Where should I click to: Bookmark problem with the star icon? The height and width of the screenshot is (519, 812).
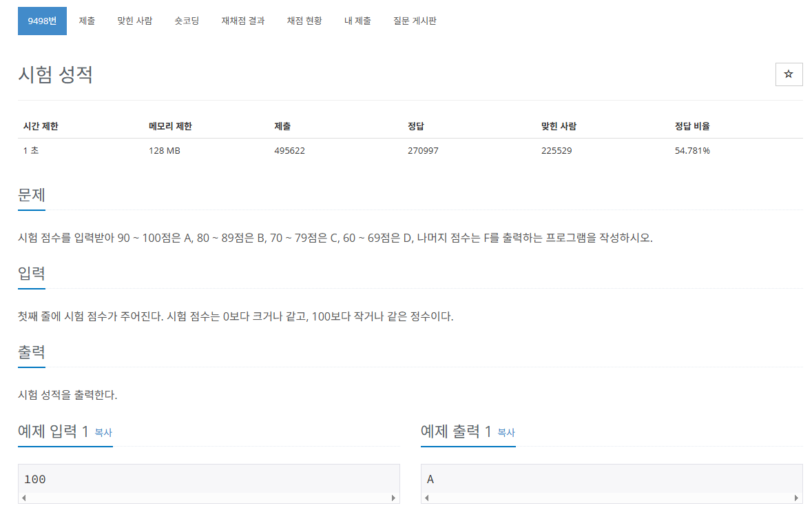point(788,74)
